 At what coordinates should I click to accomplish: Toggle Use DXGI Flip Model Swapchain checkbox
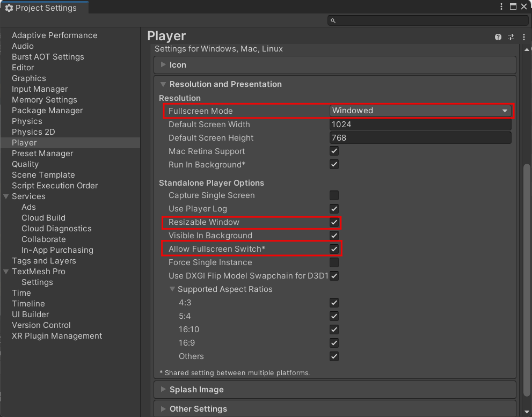334,276
